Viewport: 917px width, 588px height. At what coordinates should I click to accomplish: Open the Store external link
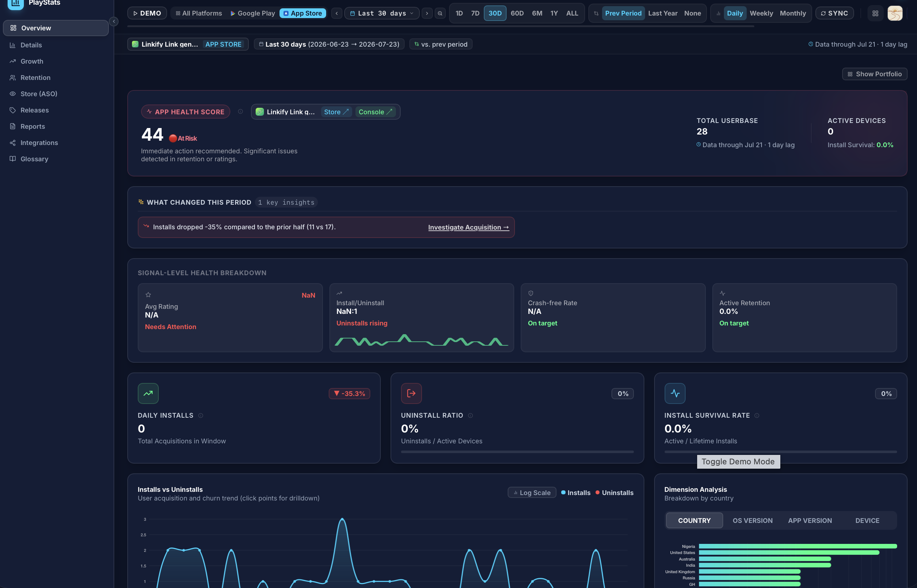[336, 112]
